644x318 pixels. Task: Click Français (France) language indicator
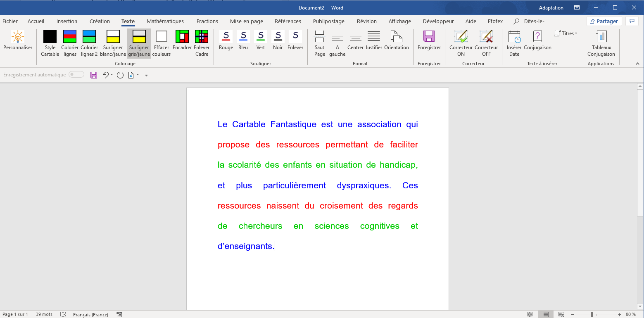90,314
